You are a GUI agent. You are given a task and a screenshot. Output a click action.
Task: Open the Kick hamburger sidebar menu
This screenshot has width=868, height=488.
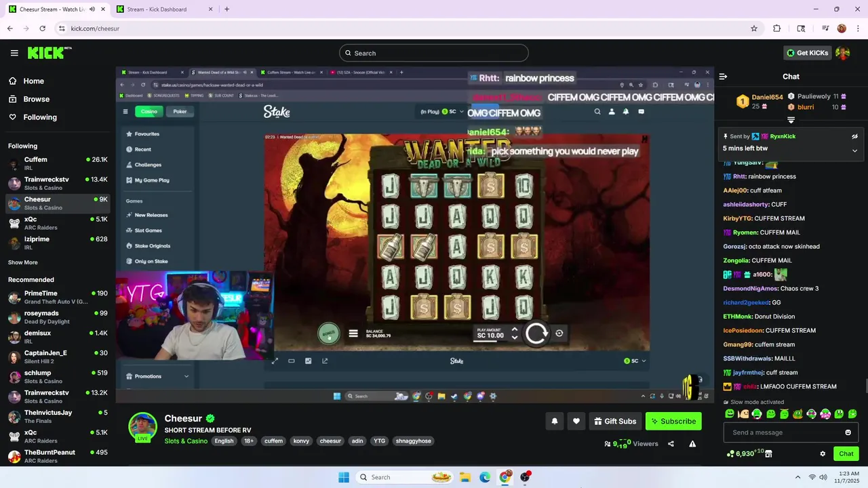(14, 53)
